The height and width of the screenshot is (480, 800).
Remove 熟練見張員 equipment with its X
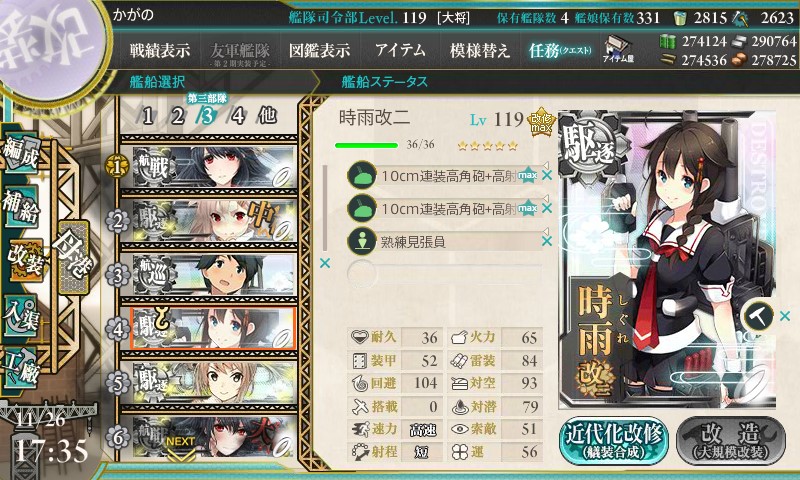coord(547,241)
